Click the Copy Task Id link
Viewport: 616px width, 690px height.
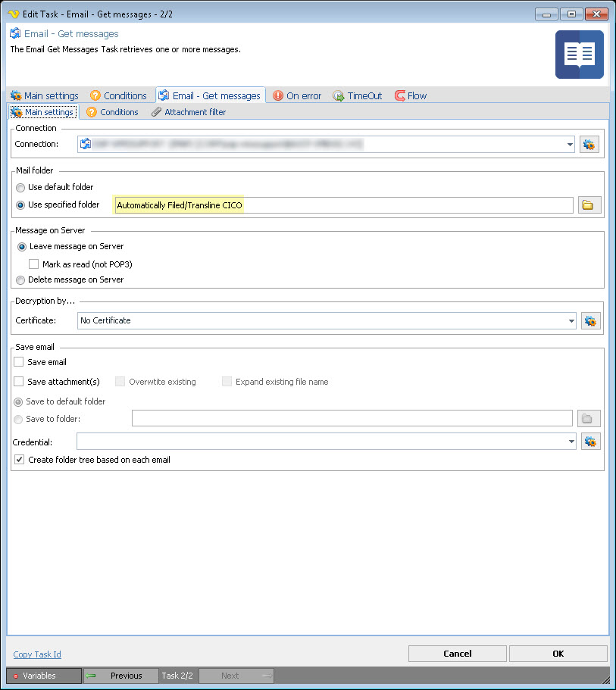[37, 654]
